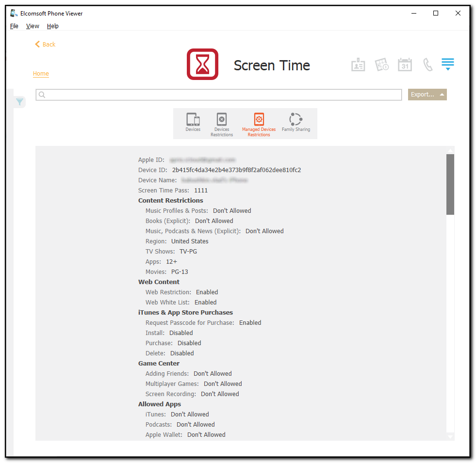View the phone Calls data icon
This screenshot has height=463, width=476.
(x=427, y=64)
